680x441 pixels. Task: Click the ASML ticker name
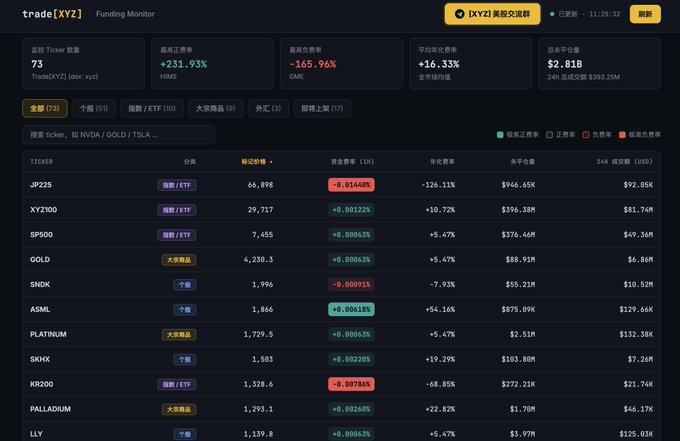click(40, 310)
